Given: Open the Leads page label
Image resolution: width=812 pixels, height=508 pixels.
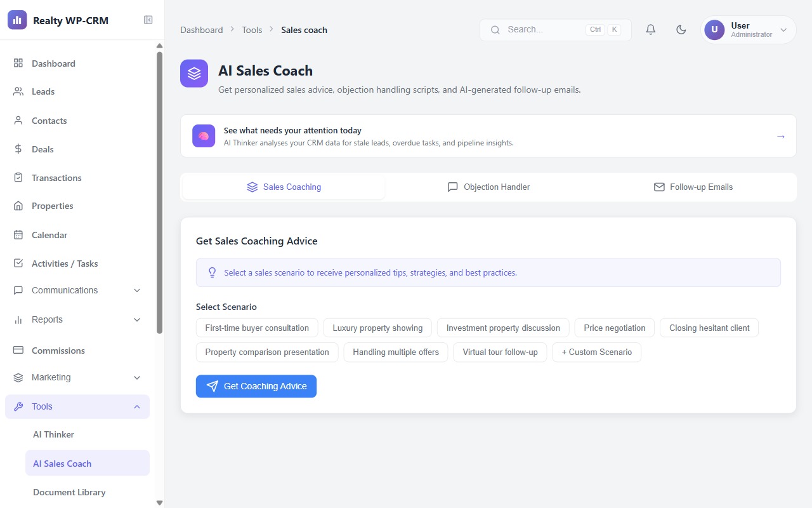Looking at the screenshot, I should [43, 91].
